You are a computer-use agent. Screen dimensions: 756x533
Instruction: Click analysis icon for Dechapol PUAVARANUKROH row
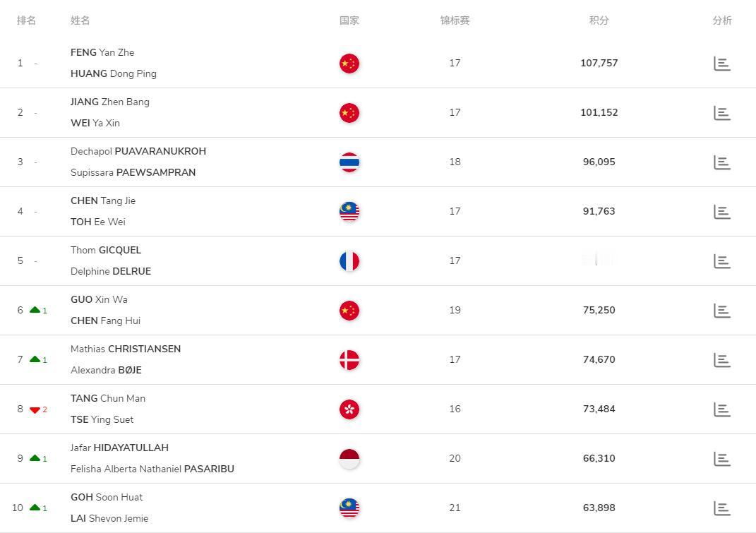(721, 162)
